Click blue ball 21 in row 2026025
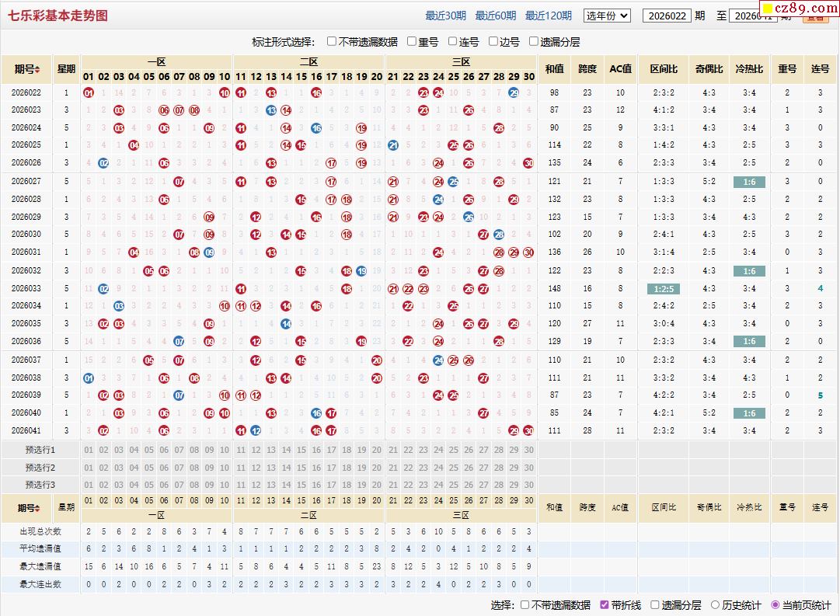The image size is (840, 616). tap(393, 145)
